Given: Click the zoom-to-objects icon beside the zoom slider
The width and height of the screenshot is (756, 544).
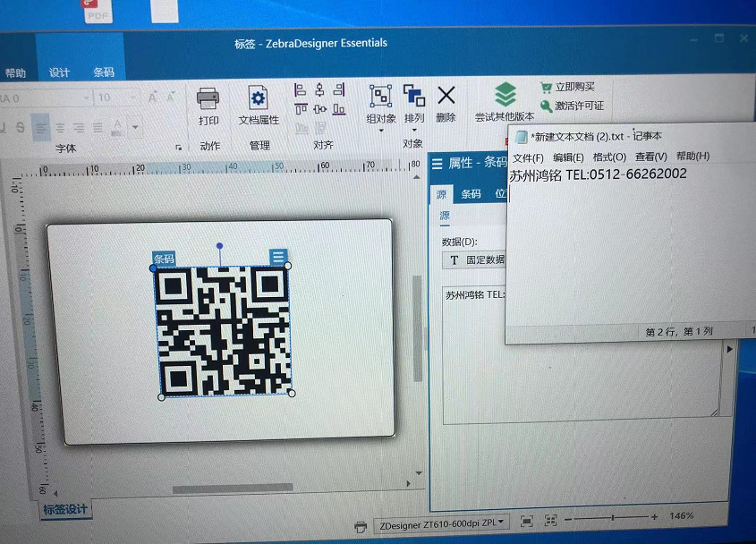Looking at the screenshot, I should (550, 520).
